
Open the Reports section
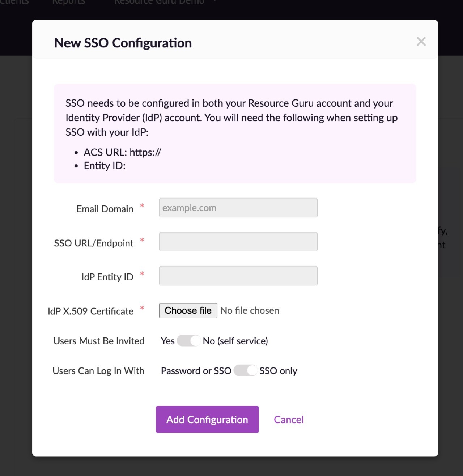click(68, 3)
